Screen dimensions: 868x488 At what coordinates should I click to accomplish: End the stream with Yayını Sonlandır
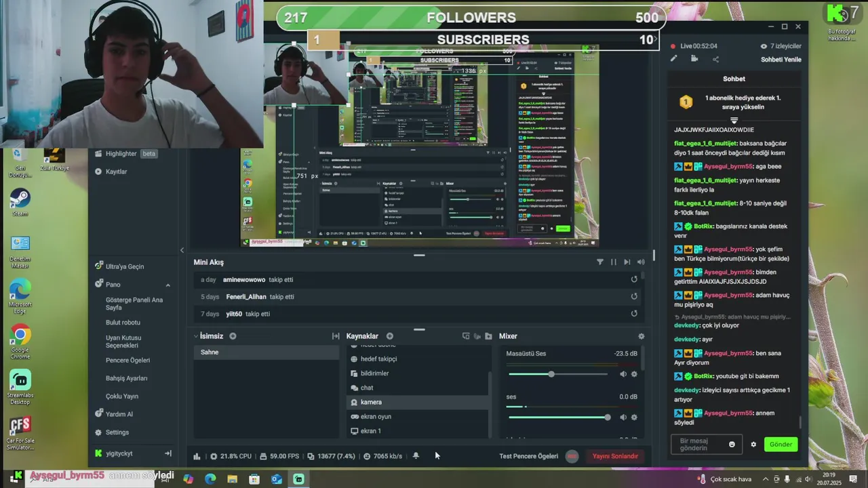coord(615,456)
